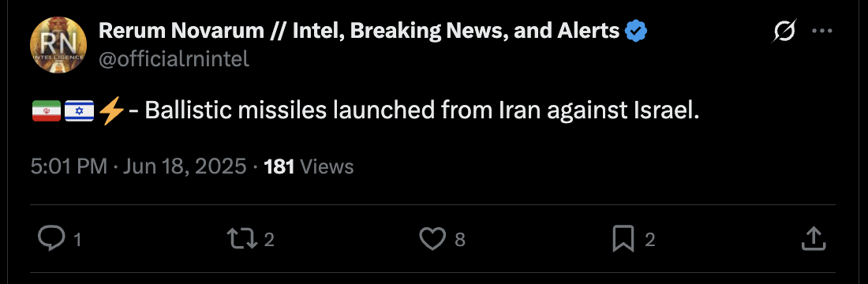Open the @officialrnintel handle link
The image size is (868, 284).
(174, 58)
